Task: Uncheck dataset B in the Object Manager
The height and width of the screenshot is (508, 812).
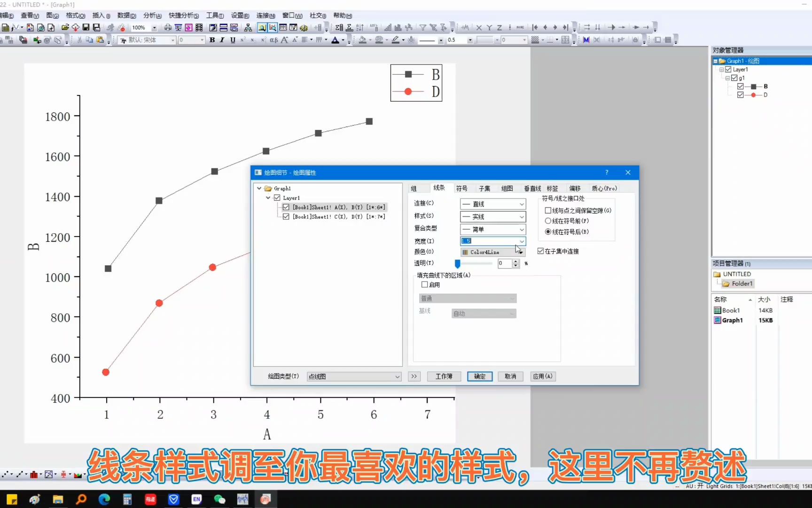Action: 740,86
